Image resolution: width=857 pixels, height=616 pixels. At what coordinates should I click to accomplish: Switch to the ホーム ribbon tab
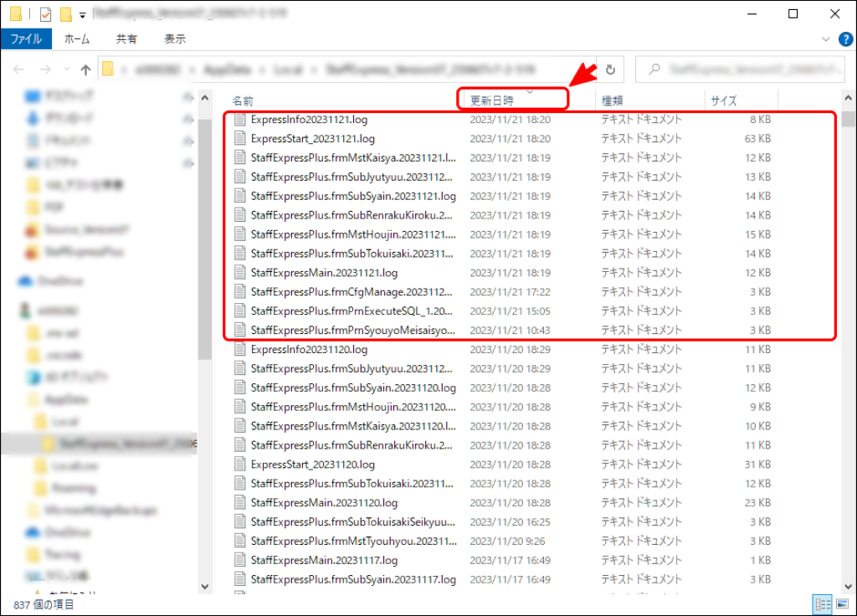pos(77,38)
